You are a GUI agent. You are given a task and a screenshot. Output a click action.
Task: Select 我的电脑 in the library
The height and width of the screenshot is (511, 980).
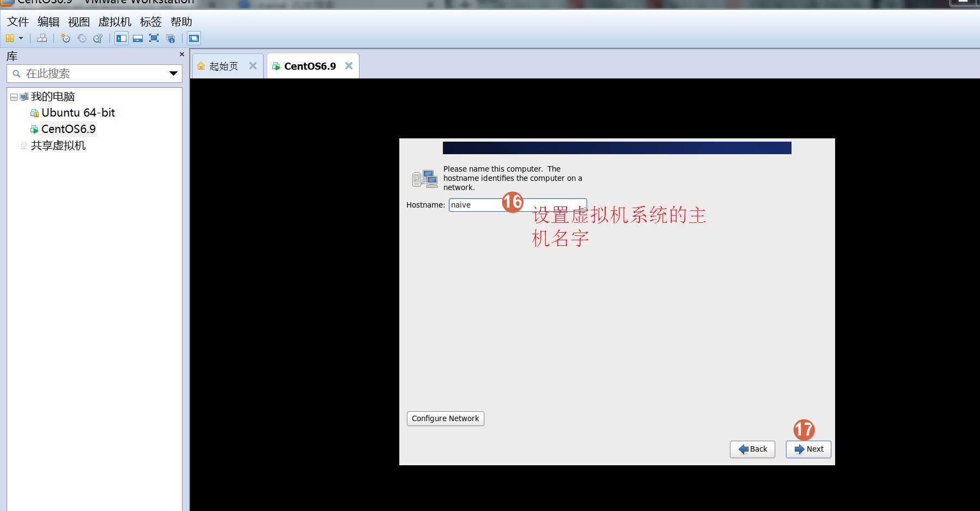click(x=53, y=96)
